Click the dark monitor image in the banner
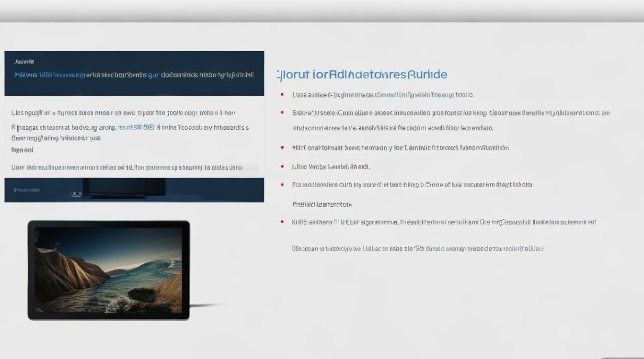The image size is (644, 359). (x=124, y=188)
